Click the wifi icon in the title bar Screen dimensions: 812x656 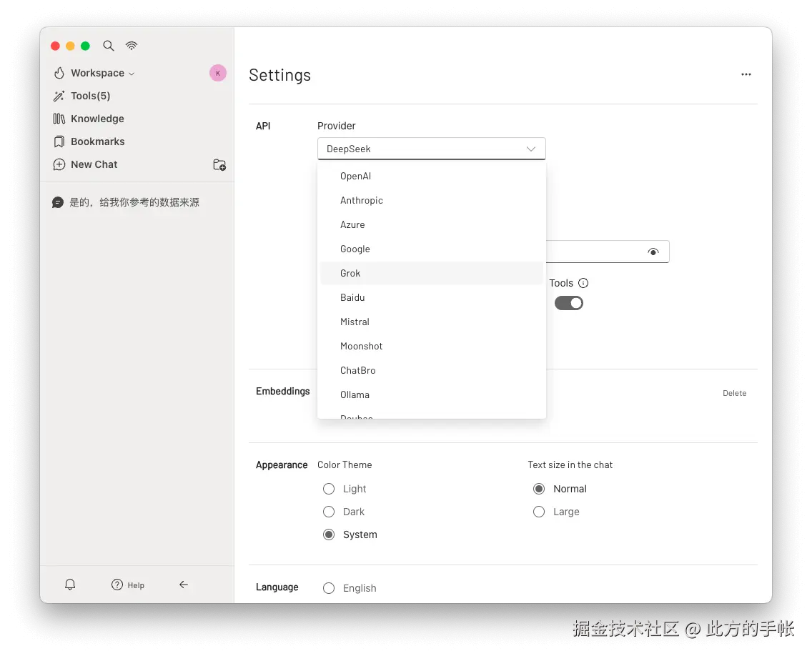tap(132, 45)
